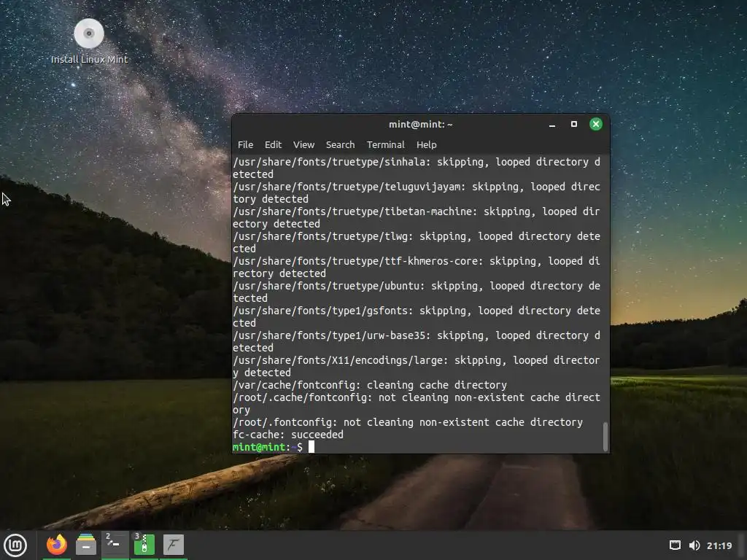Close the mint@mint terminal window

(595, 124)
